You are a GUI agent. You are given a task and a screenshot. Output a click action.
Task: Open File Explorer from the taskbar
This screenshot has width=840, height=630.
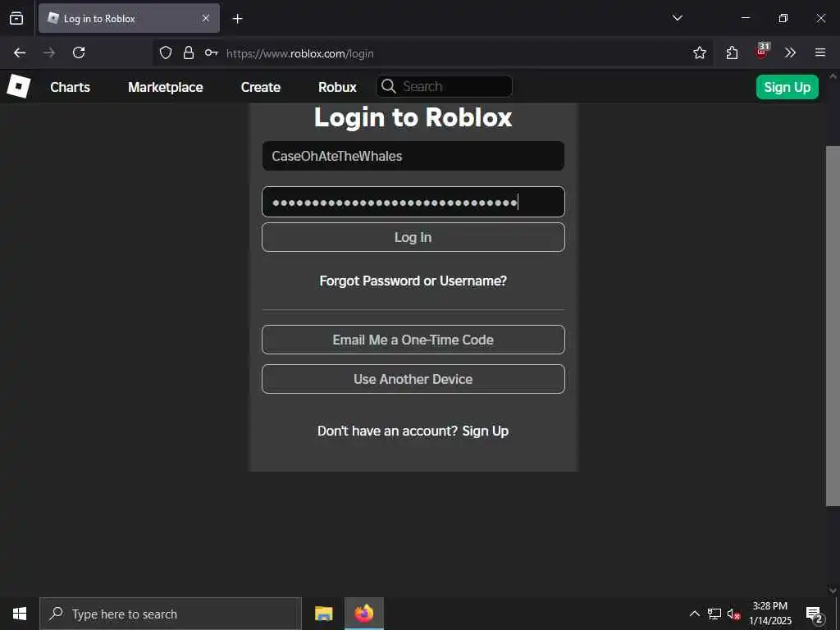pos(323,614)
